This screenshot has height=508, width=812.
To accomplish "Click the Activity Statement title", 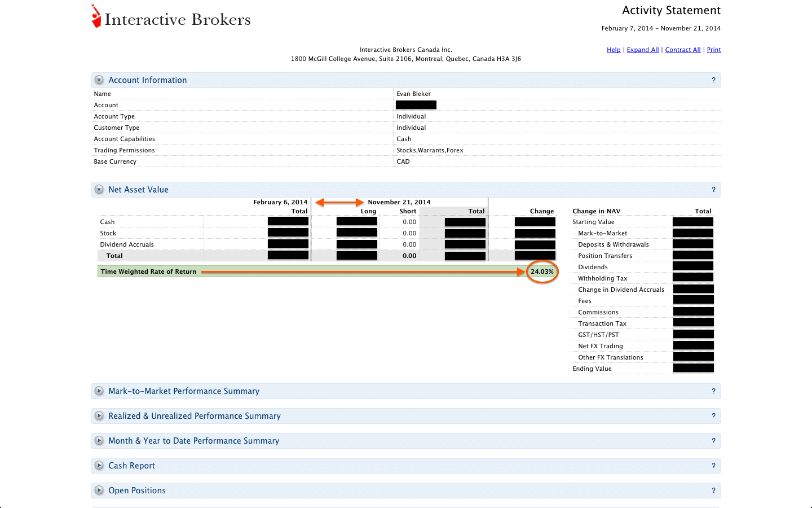I will coord(671,10).
